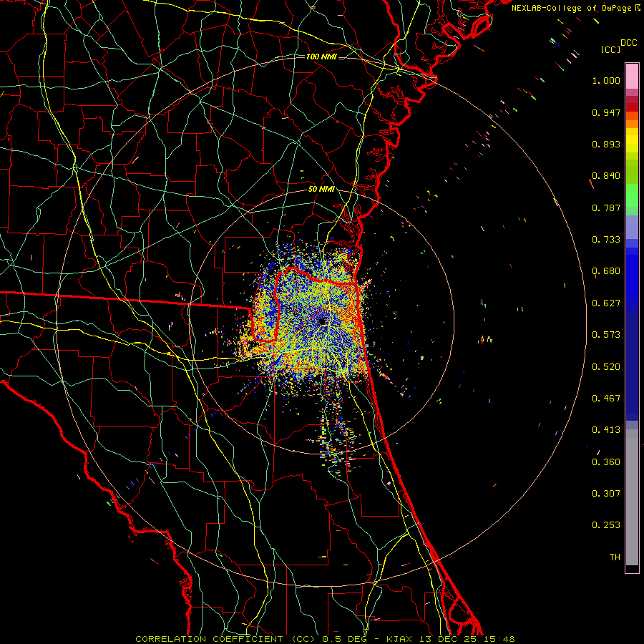The height and width of the screenshot is (644, 644).
Task: Select the 0.307 legend value
Action: pos(606,494)
